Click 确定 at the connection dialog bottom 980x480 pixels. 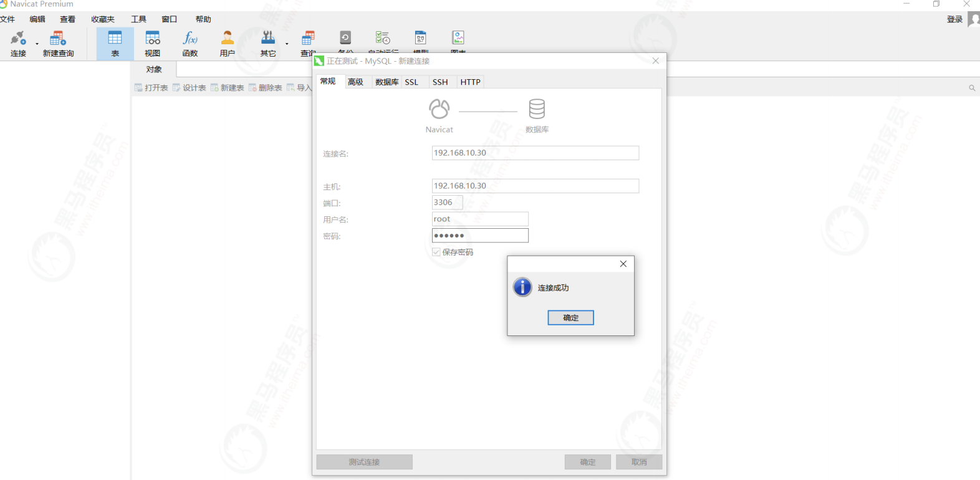(x=588, y=462)
